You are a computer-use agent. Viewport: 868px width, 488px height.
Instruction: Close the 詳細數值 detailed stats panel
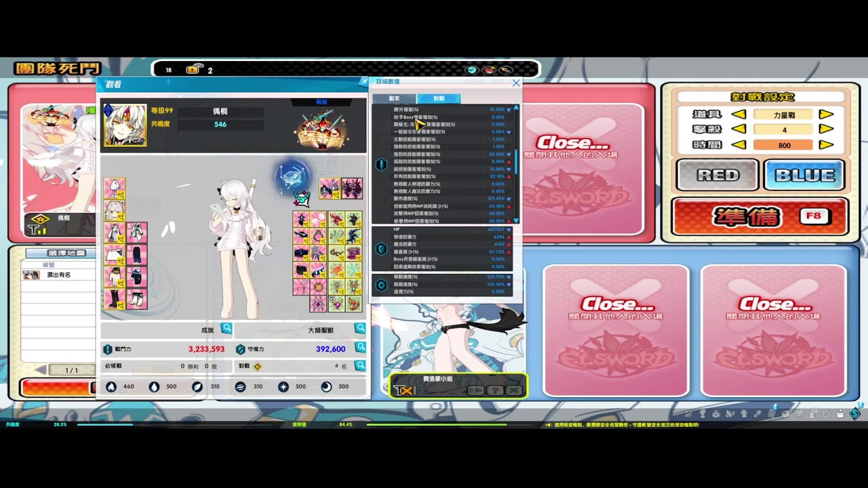(x=516, y=83)
